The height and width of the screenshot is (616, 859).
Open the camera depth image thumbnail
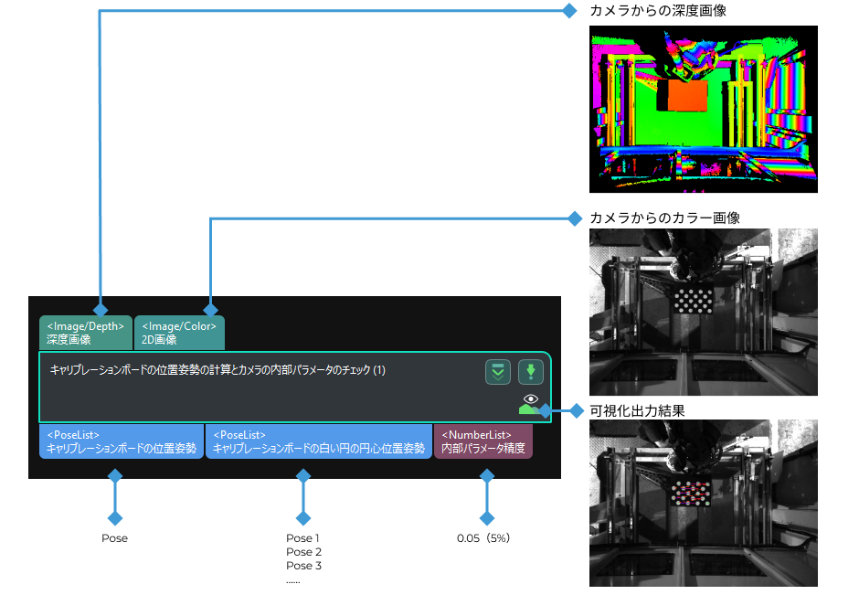(x=704, y=109)
